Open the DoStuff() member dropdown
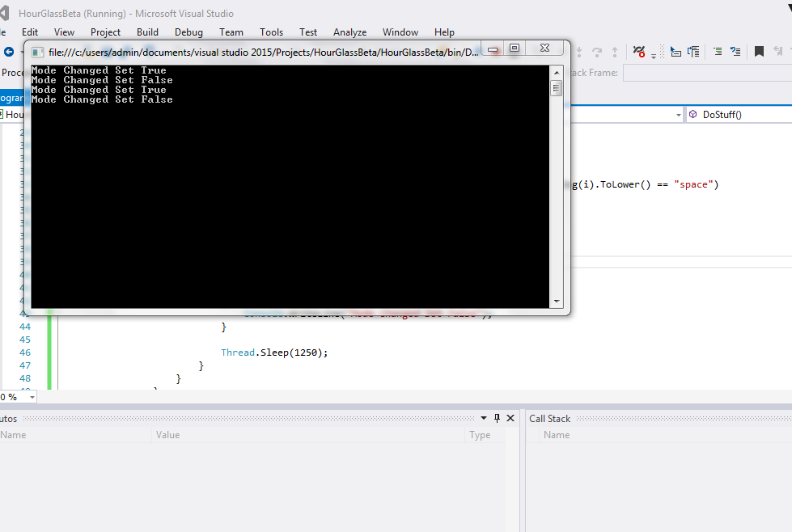This screenshot has width=792, height=532. point(740,115)
